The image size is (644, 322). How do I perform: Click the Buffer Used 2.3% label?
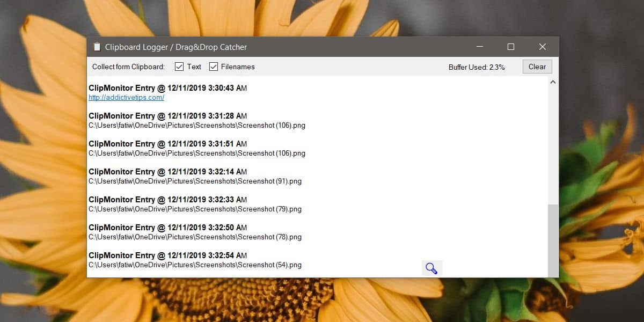tap(477, 67)
